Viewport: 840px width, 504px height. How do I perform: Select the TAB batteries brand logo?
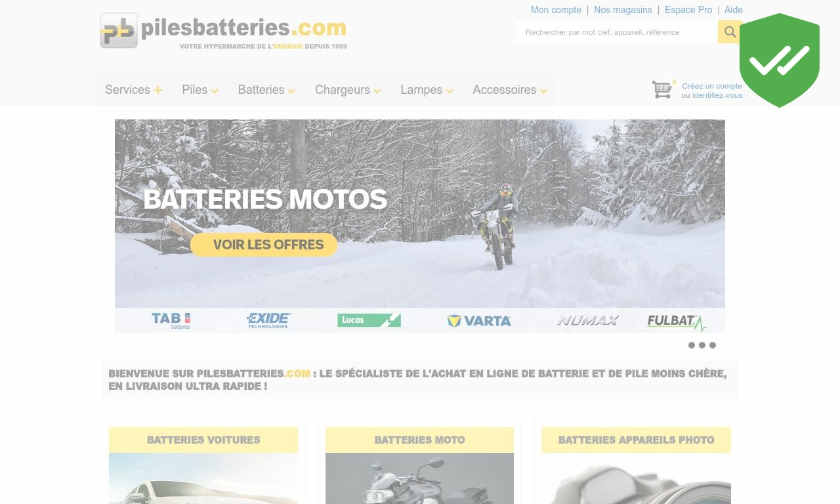171,320
